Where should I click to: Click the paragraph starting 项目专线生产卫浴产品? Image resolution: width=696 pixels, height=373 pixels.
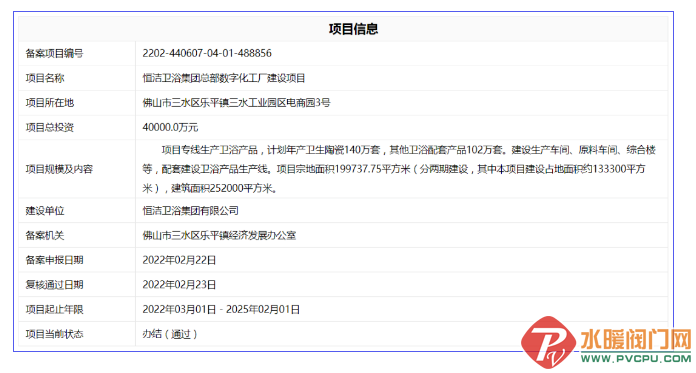point(399,169)
